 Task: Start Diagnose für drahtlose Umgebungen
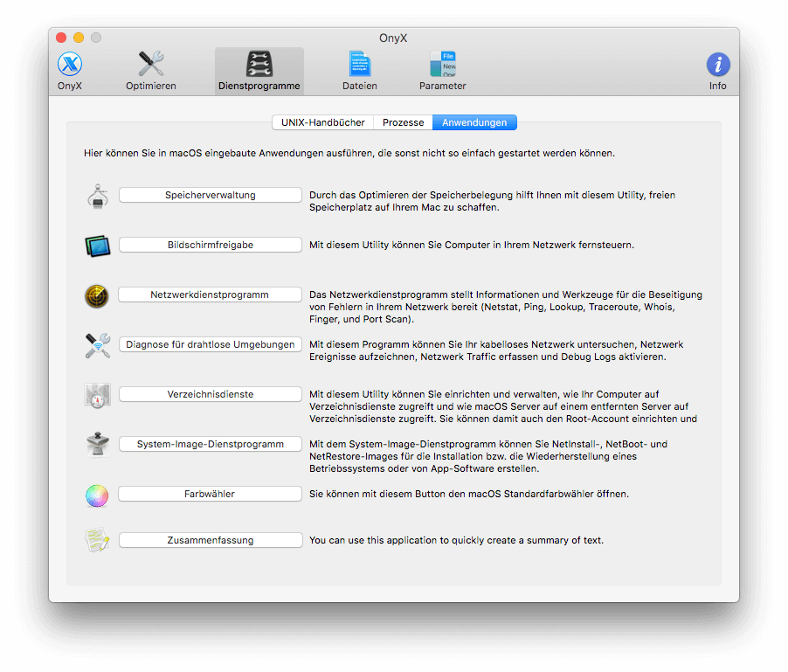pyautogui.click(x=210, y=344)
